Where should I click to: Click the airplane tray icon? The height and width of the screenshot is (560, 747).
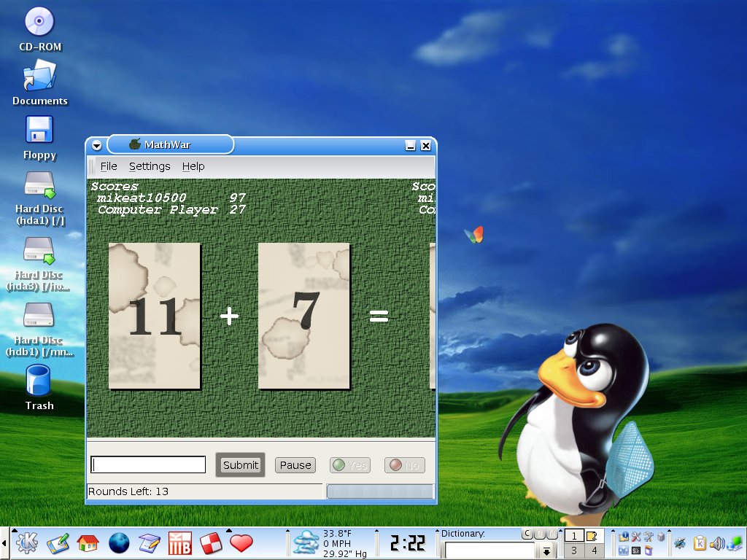680,543
